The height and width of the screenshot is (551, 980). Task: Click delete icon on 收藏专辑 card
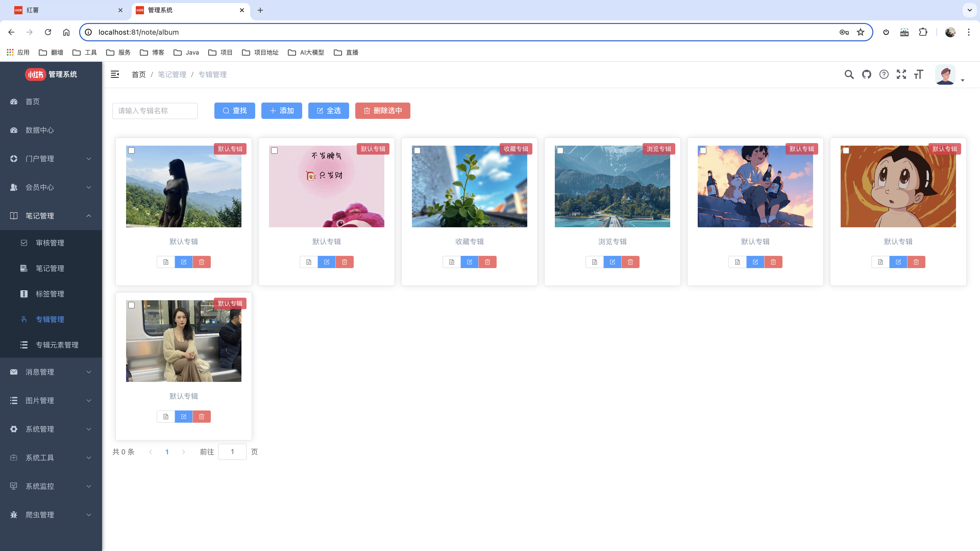[487, 262]
